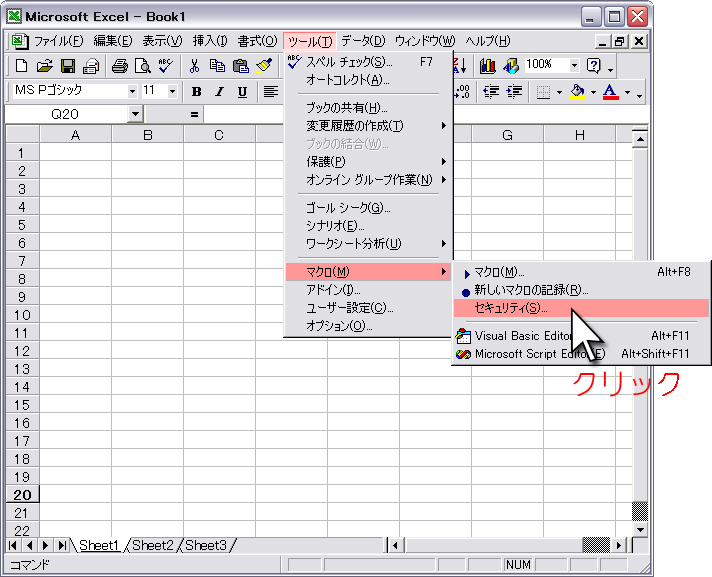Select セキュリティ(S)... in macro submenu
Screen dimensions: 712x577
point(581,308)
